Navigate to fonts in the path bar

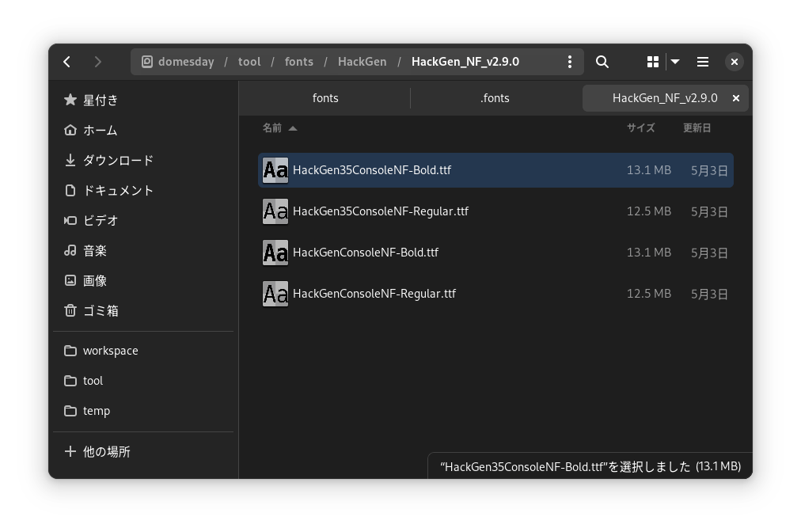299,62
